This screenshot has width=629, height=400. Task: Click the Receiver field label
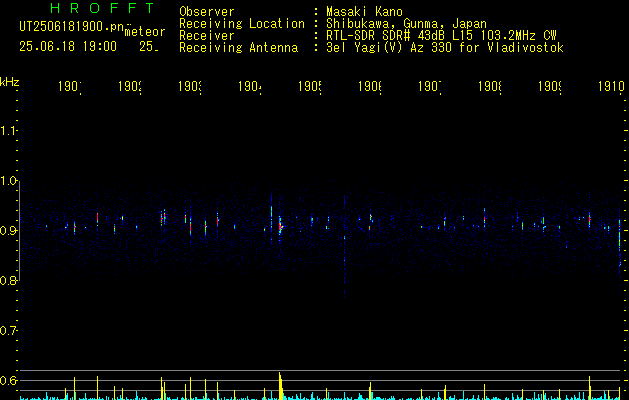(207, 36)
